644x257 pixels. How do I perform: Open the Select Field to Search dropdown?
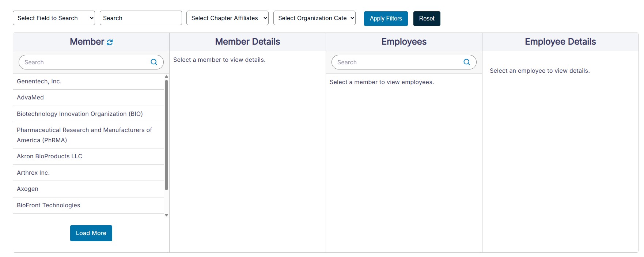click(x=54, y=18)
